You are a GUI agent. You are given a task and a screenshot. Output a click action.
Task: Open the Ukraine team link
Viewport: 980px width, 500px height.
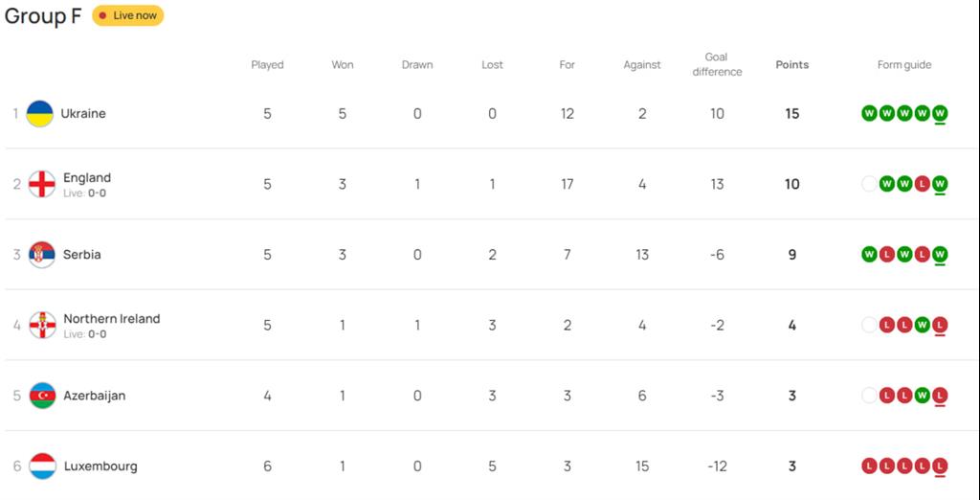[x=83, y=114]
